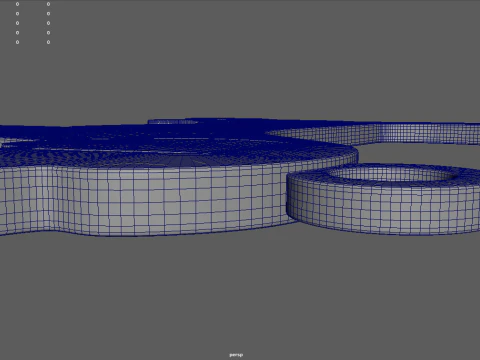This screenshot has height=360, width=480.
Task: Click the fourth-row HUD value in the right column
Action: click(x=48, y=33)
